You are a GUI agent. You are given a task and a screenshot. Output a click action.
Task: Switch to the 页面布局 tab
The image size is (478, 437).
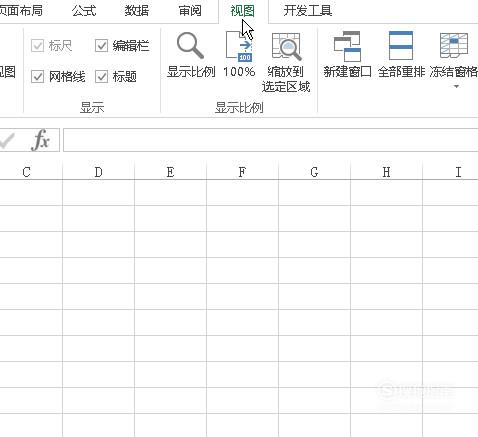(x=21, y=11)
